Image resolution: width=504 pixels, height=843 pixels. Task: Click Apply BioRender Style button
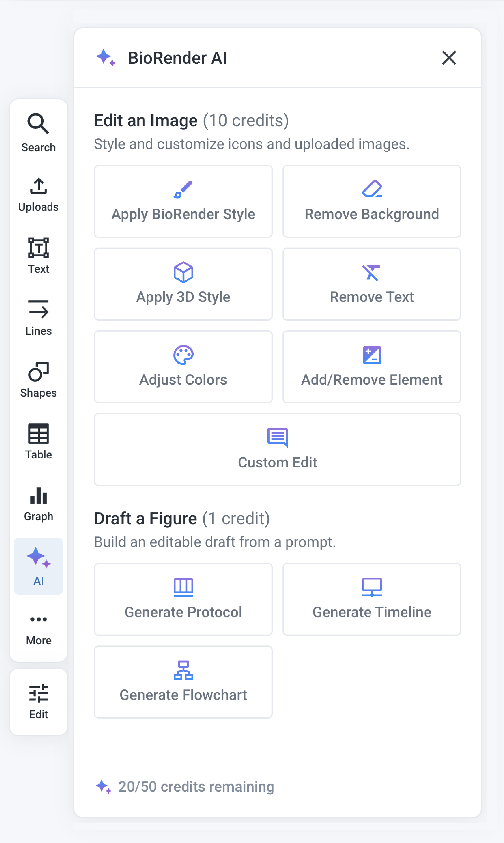pyautogui.click(x=183, y=201)
